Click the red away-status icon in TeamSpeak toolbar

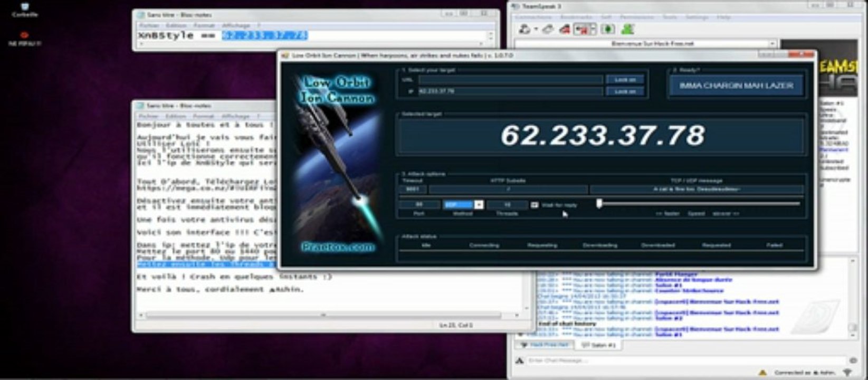coord(565,29)
